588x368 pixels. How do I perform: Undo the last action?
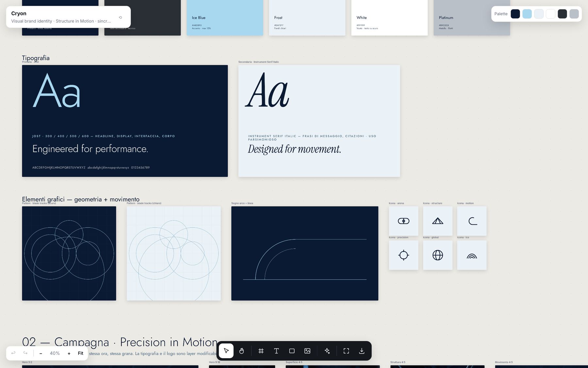[13, 353]
